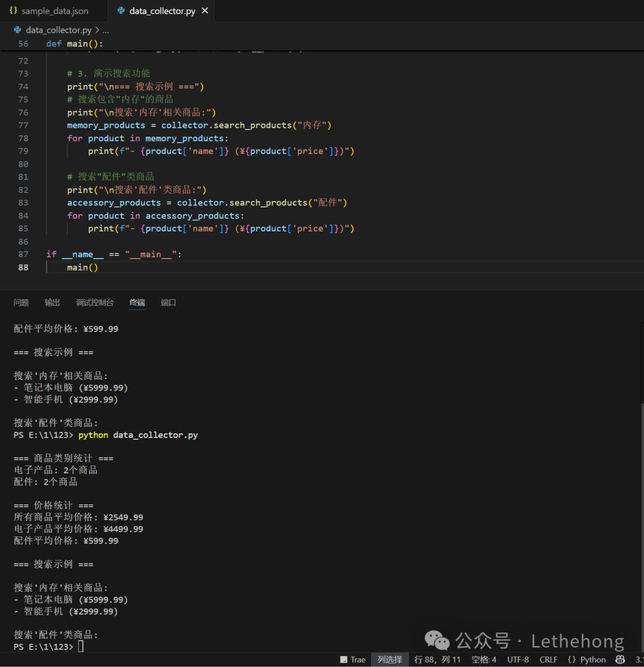Viewport: 644px width, 667px height.
Task: Click the Trae window icon in status bar
Action: coord(343,659)
